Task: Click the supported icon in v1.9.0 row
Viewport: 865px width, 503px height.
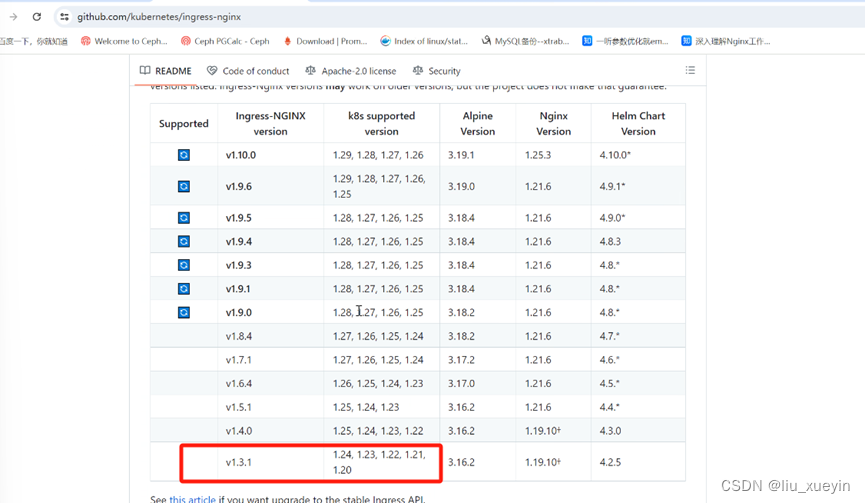Action: click(184, 313)
